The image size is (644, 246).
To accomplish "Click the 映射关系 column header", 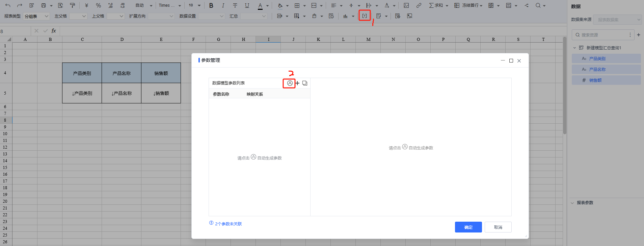I will point(255,94).
